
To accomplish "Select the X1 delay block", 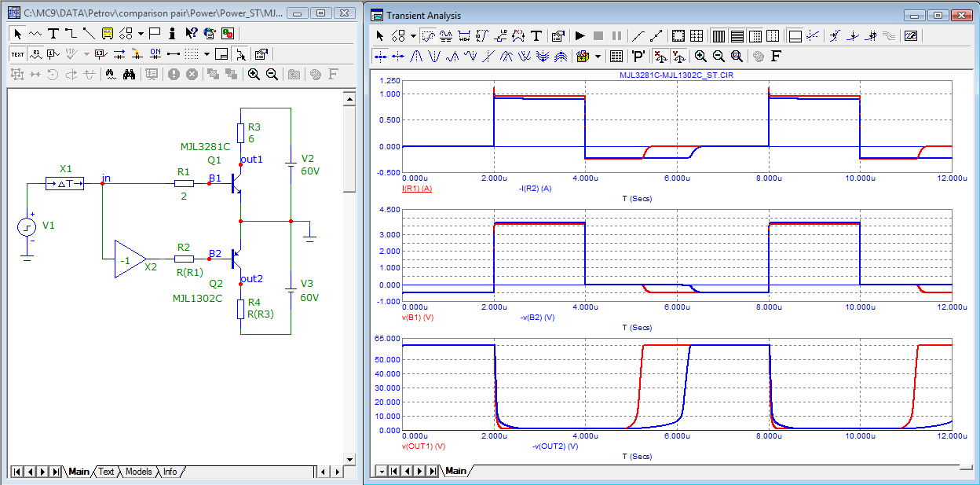I will (64, 183).
